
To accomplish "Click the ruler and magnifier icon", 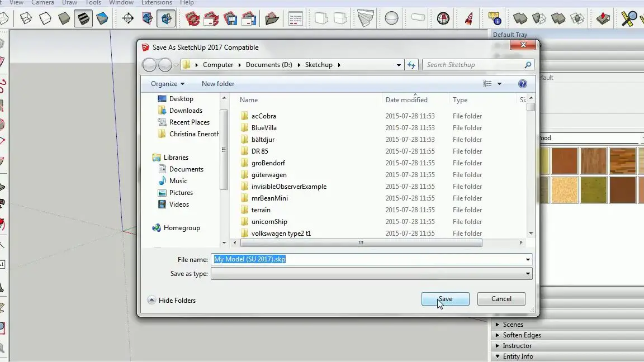I will pos(629,18).
